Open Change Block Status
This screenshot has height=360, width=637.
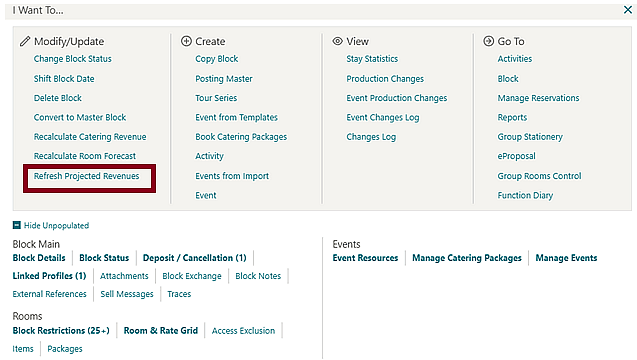[73, 59]
